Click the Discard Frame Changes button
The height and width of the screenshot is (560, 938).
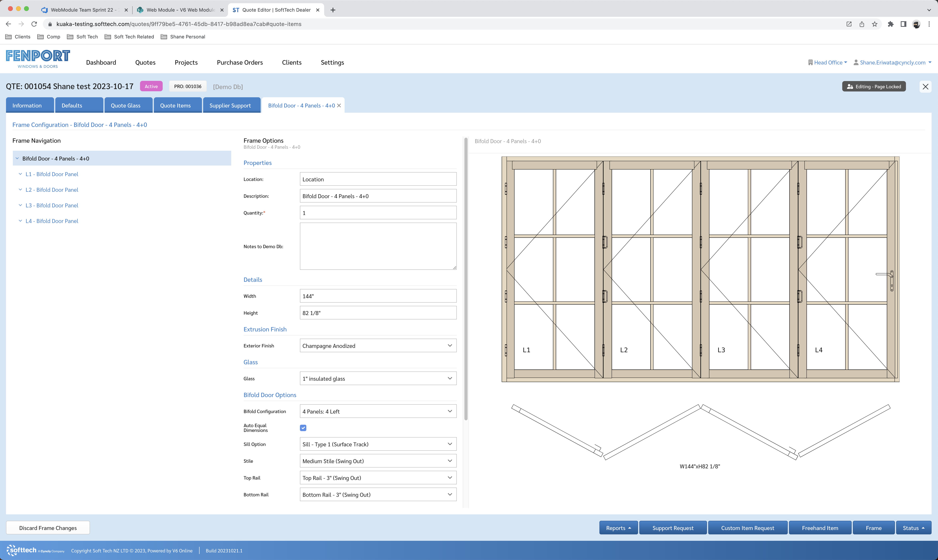(48, 528)
